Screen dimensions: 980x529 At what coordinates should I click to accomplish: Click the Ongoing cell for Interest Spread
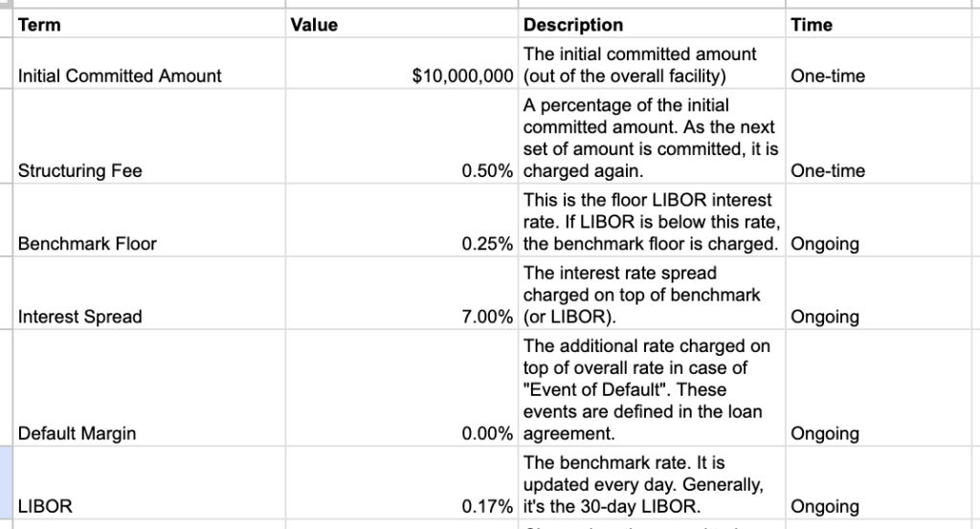(825, 317)
